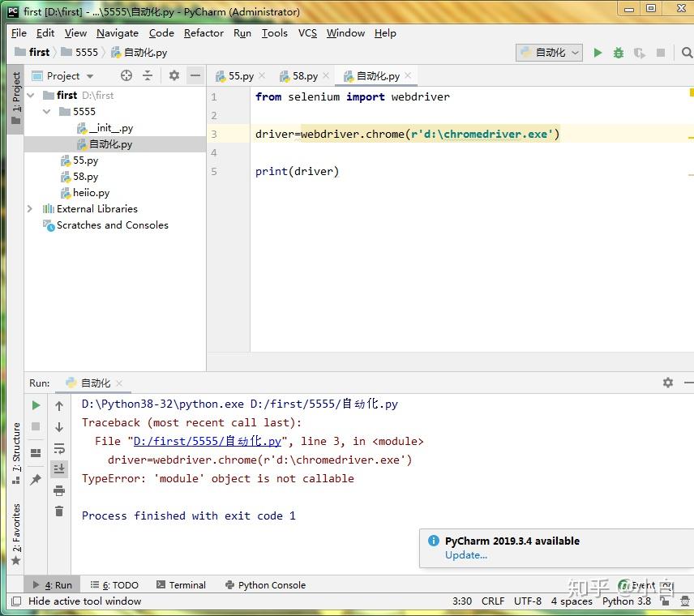The width and height of the screenshot is (694, 616).
Task: Close the 55.py editor tab
Action: point(262,75)
